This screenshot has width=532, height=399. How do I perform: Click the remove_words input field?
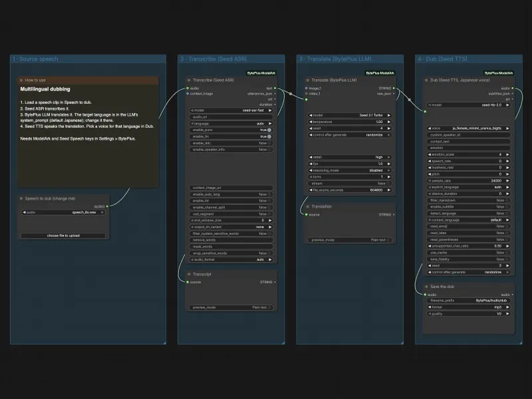click(231, 240)
